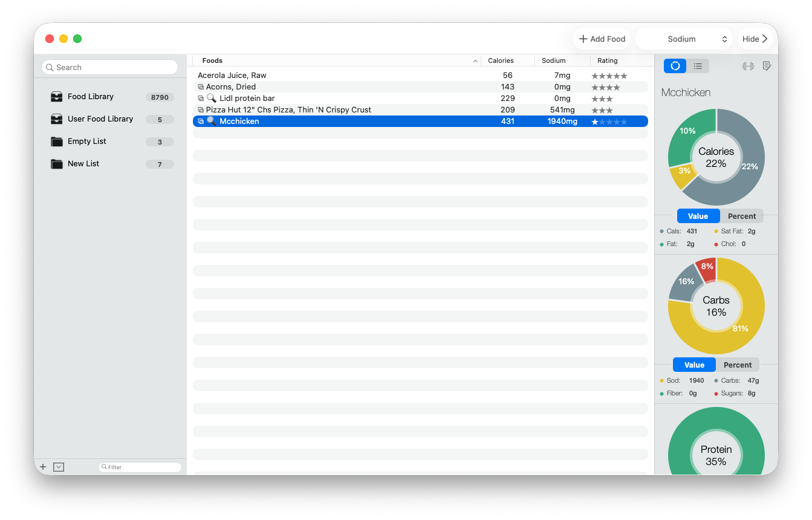The image size is (812, 520).
Task: Click the Add Food button
Action: pyautogui.click(x=602, y=39)
